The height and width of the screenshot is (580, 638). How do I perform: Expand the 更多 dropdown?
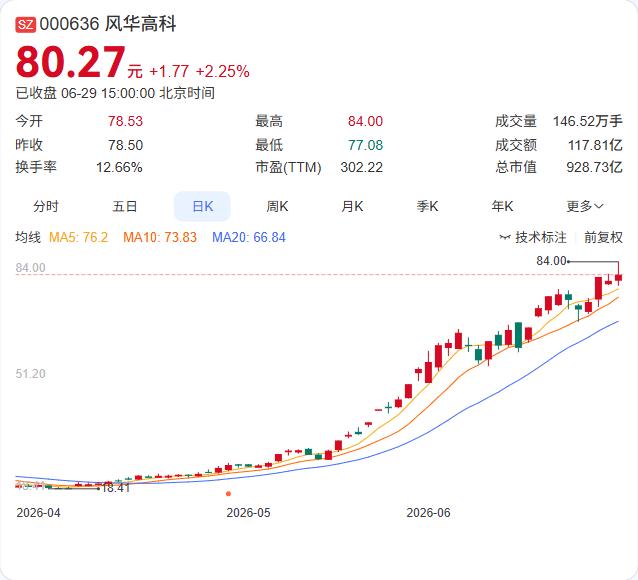[x=585, y=206]
